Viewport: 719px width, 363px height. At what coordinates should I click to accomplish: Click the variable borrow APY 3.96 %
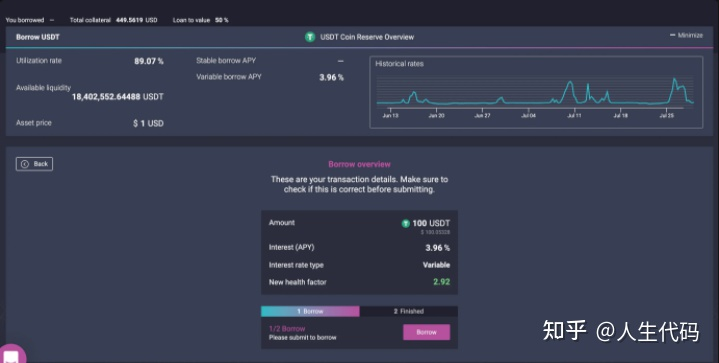[331, 77]
